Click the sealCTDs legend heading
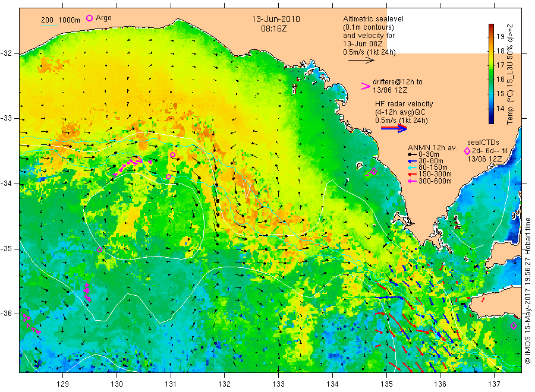This screenshot has height=392, width=535. tap(483, 143)
